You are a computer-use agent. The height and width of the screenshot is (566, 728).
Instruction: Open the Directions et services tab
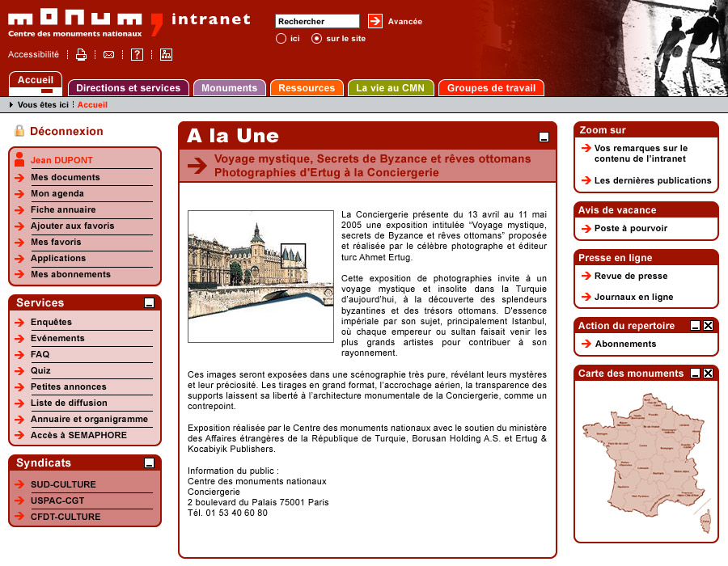[128, 87]
